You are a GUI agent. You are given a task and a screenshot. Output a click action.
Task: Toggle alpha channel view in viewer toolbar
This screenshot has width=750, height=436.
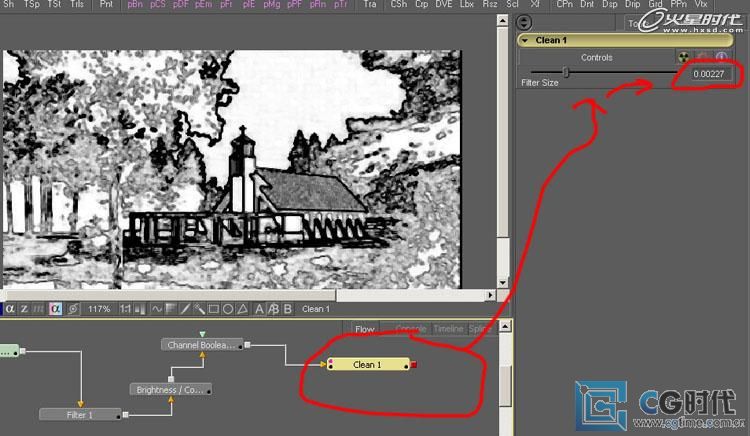coord(10,309)
